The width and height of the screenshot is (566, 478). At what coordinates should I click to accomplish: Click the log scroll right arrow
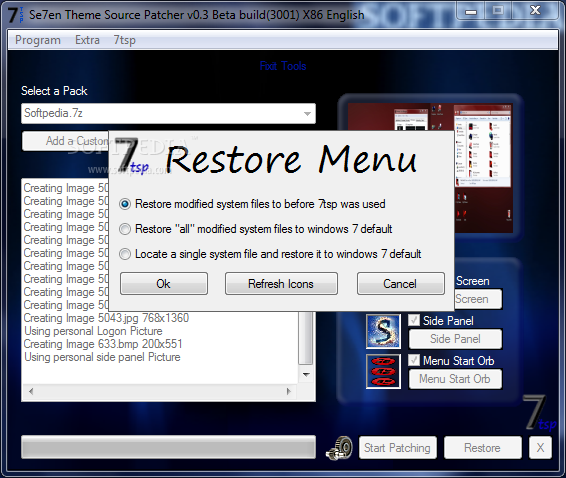[288, 391]
